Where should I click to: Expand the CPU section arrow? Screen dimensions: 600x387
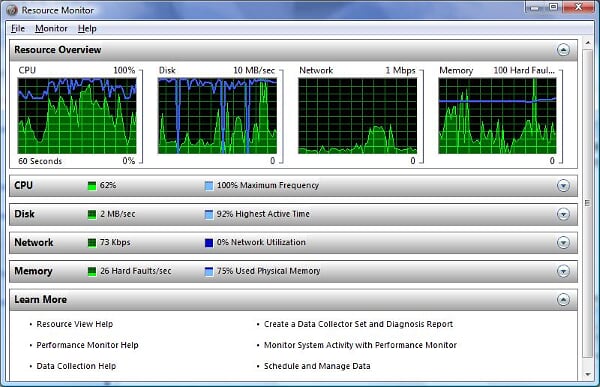click(563, 186)
